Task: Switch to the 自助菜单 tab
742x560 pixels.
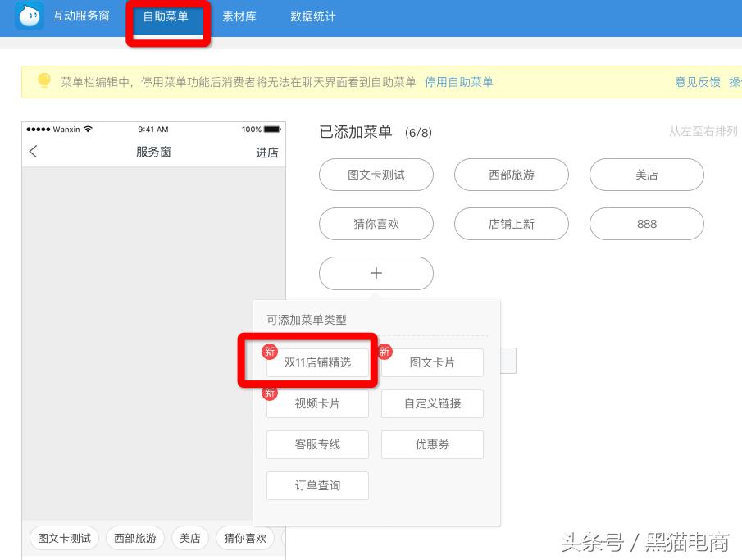Action: [166, 16]
